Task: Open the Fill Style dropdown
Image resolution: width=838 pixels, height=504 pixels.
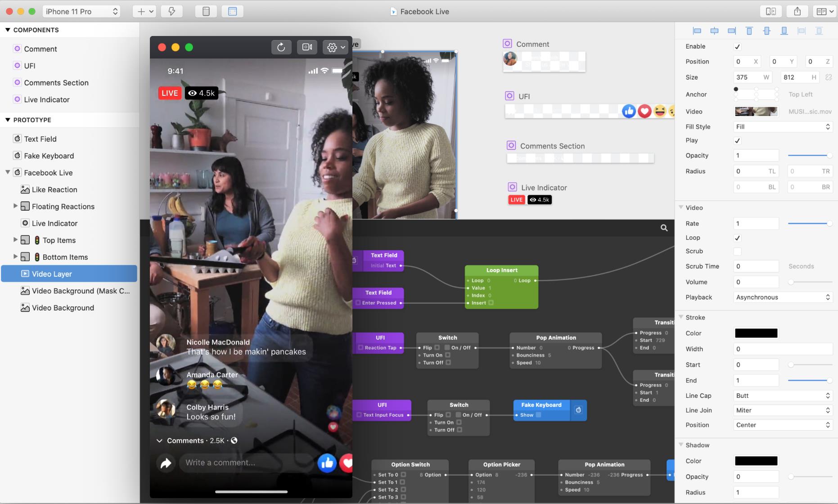Action: click(783, 127)
